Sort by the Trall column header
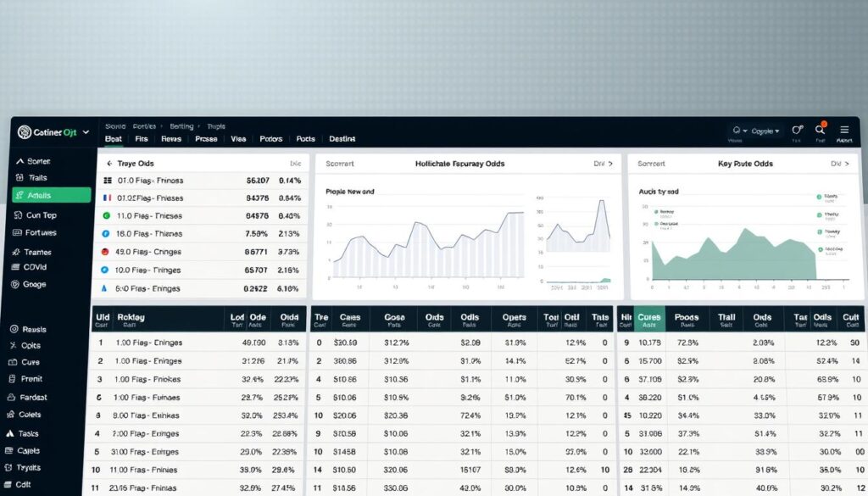Screen dimensions: 868x496 point(726,317)
